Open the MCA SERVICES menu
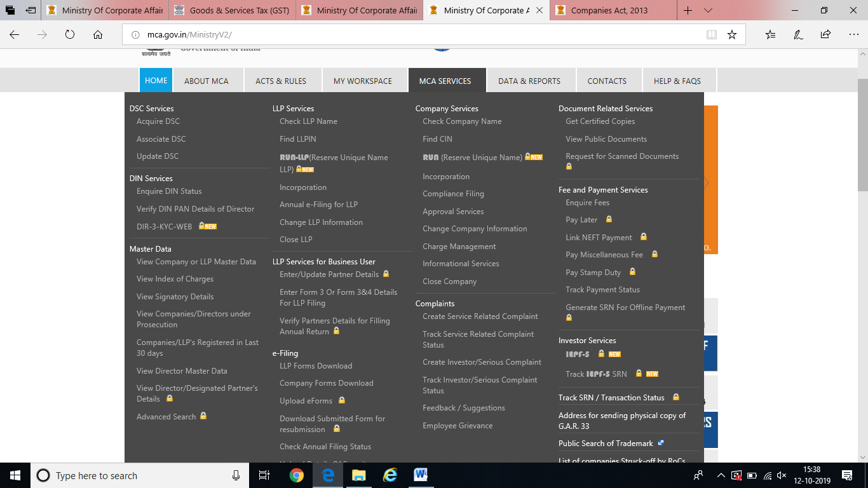Image resolution: width=868 pixels, height=488 pixels. pos(445,81)
